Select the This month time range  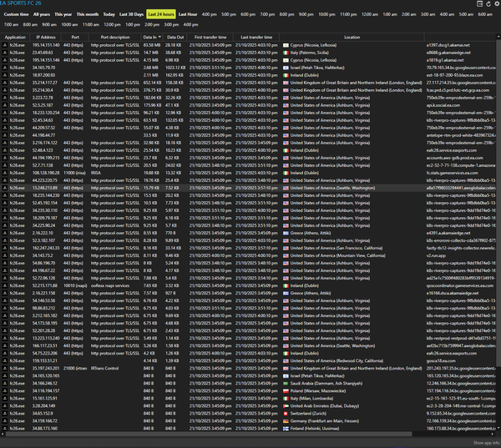click(87, 15)
